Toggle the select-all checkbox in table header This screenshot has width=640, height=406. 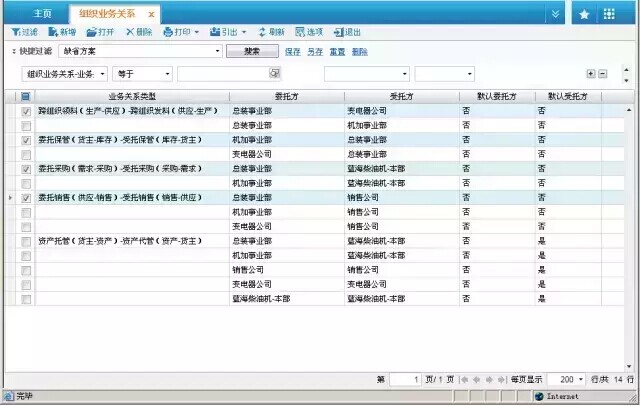(26, 97)
